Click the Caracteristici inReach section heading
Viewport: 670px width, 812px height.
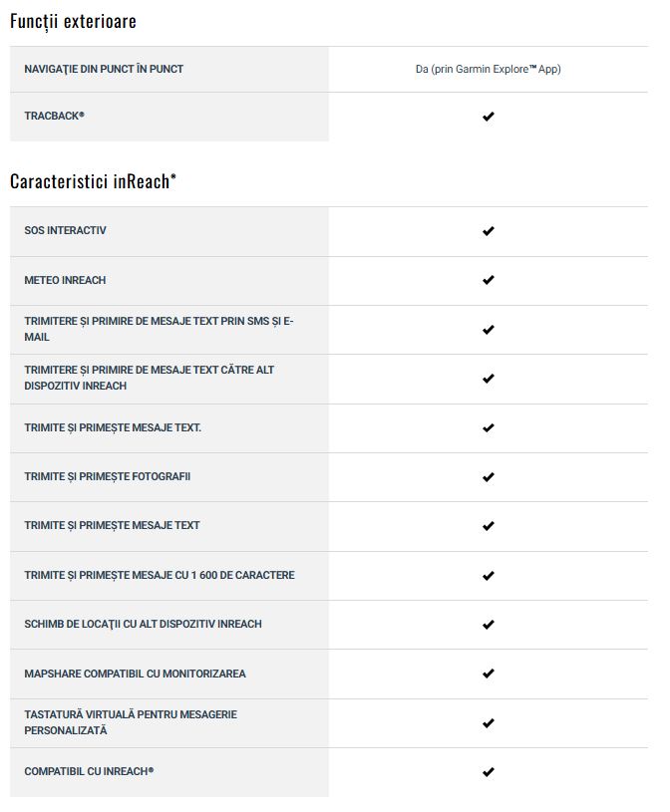93,181
